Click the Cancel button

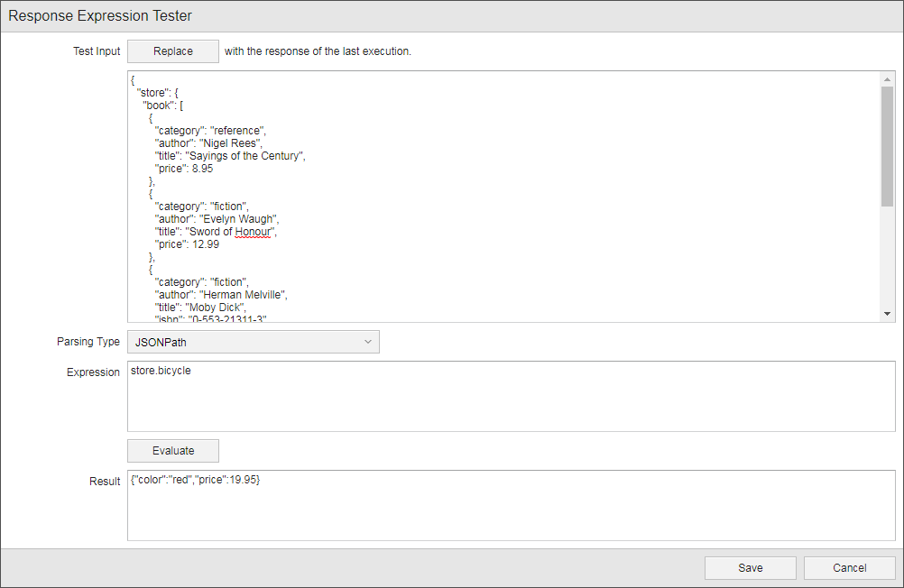[x=848, y=567]
